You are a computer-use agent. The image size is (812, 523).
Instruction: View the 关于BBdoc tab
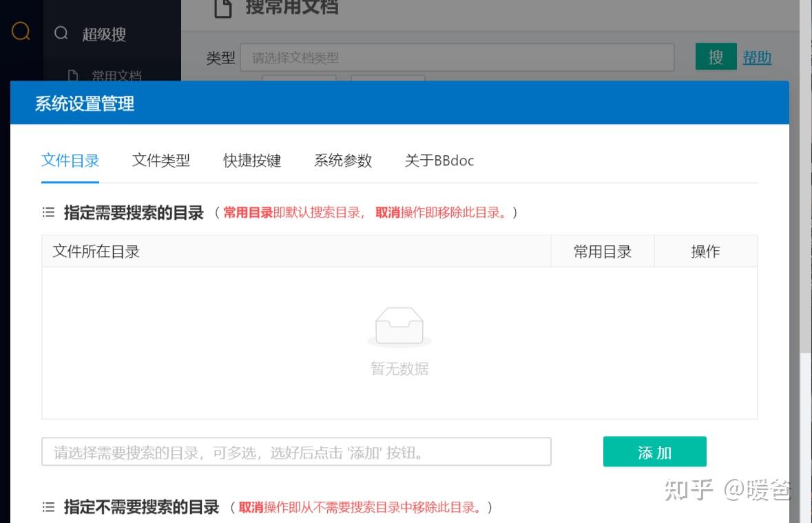[x=439, y=161]
